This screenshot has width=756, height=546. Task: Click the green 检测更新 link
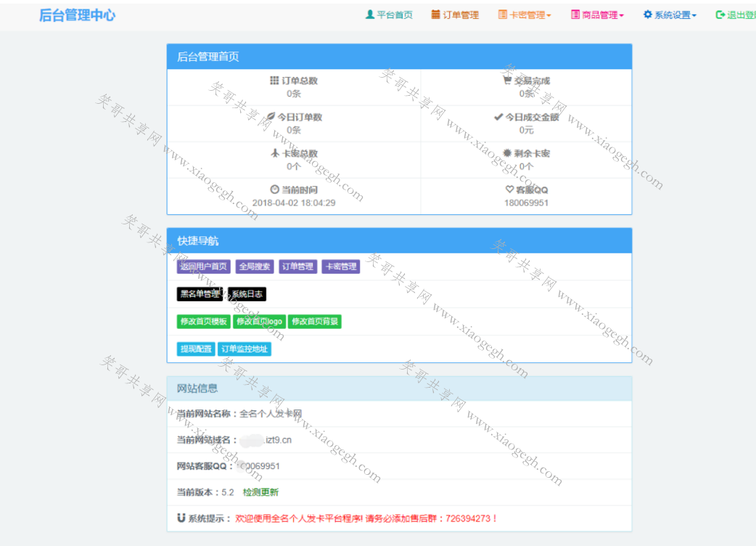[260, 492]
